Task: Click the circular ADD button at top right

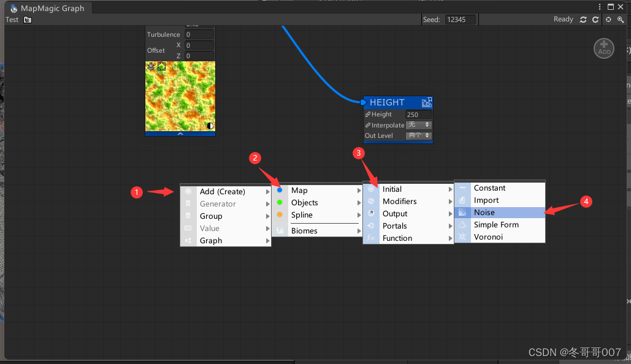Action: point(603,48)
